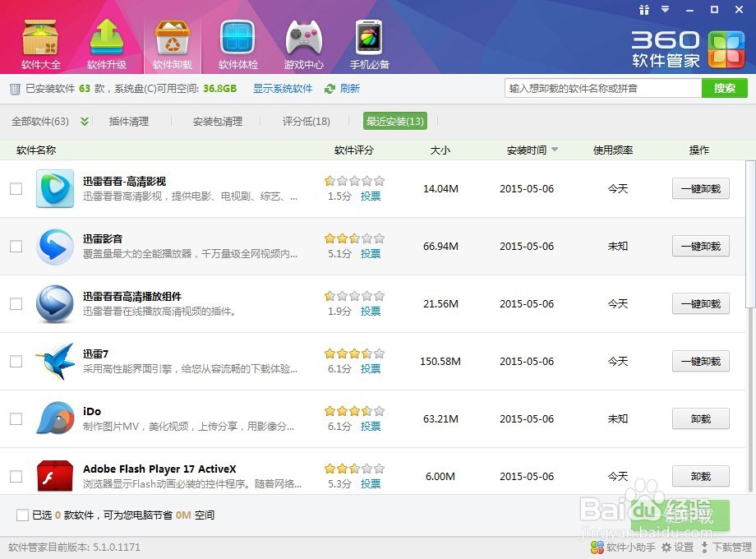Sort by 软件名称 column header
The height and width of the screenshot is (559, 756).
click(x=36, y=150)
